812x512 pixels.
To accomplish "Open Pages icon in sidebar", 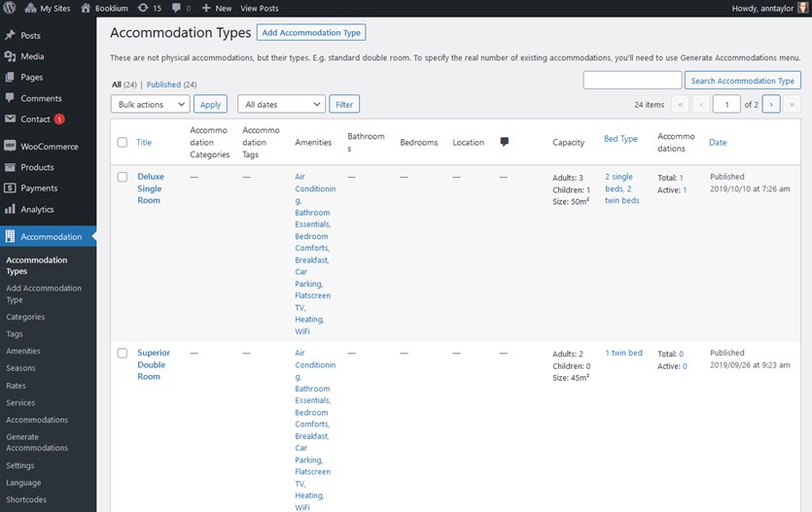I will coord(10,77).
